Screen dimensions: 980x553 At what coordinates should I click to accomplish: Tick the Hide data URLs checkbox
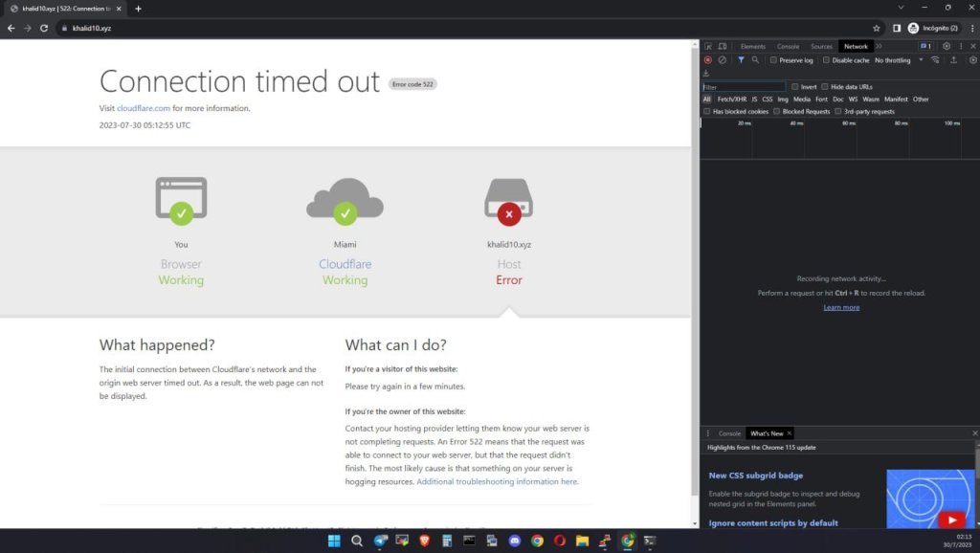click(x=826, y=87)
